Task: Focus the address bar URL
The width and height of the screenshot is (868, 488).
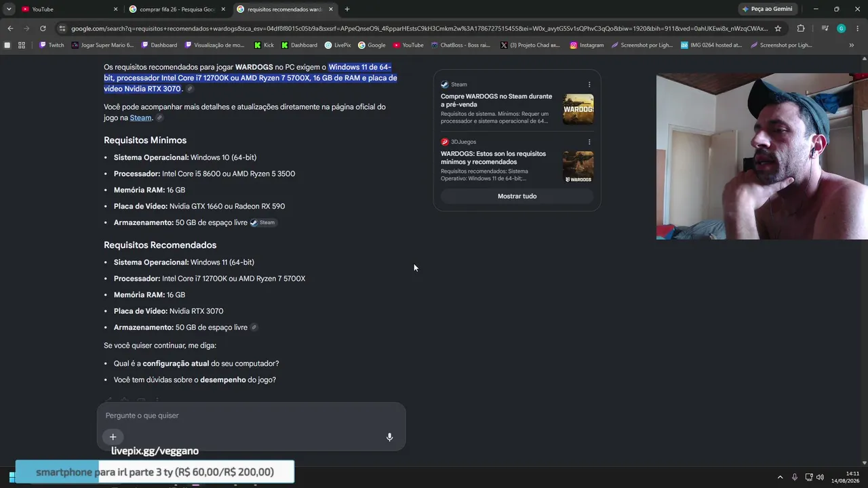Action: 419,28
